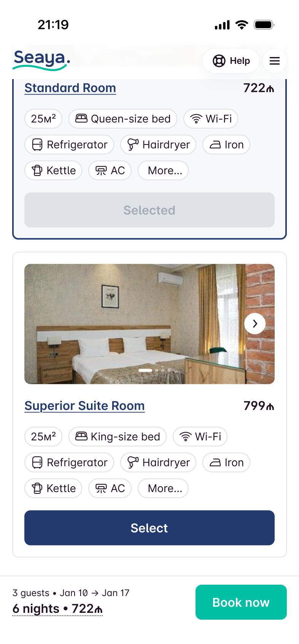Click the Queen-size bed chip
299x644 pixels.
click(123, 119)
